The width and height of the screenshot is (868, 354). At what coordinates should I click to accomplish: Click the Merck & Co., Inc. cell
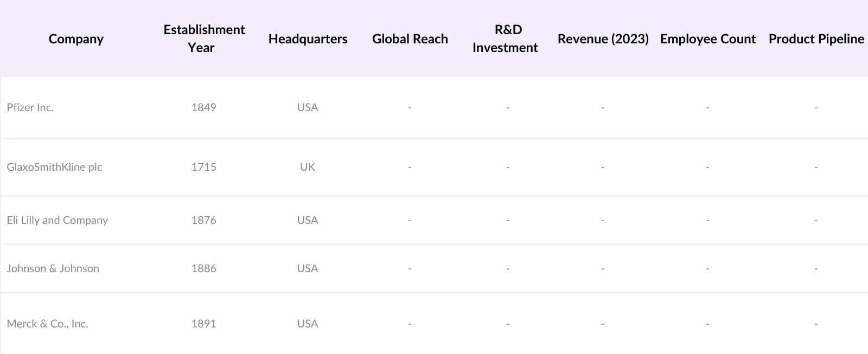point(48,324)
